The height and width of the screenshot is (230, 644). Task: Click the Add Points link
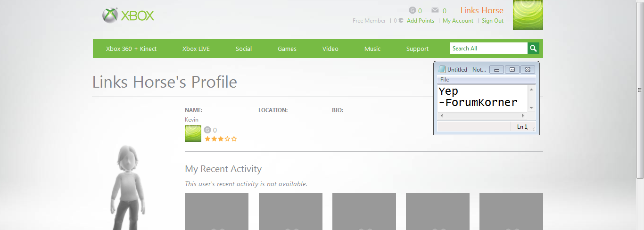click(x=421, y=21)
